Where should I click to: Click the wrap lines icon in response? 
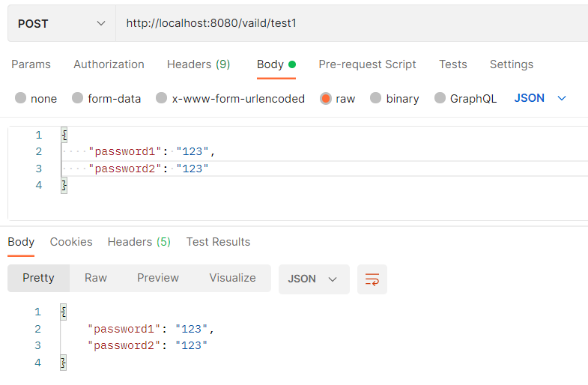[x=372, y=279]
